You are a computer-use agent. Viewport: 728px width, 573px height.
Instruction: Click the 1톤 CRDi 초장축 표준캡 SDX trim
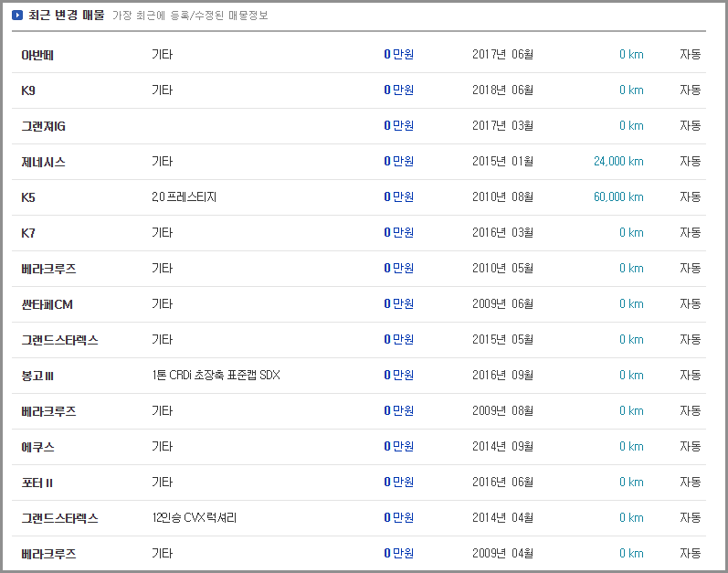216,376
